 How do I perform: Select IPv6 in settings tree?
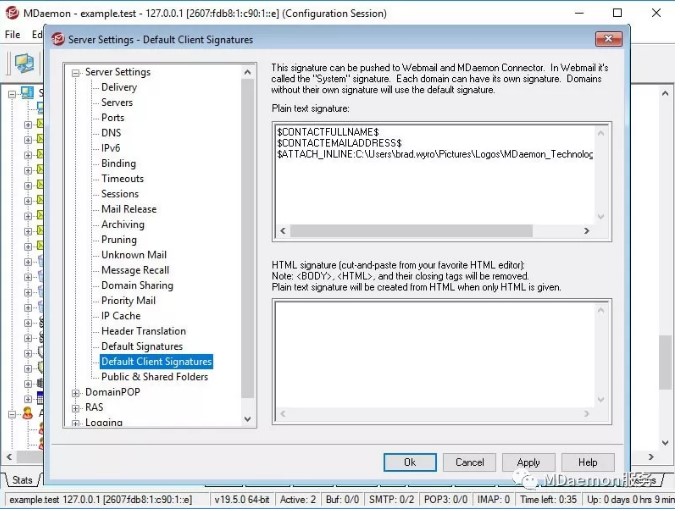coord(110,148)
